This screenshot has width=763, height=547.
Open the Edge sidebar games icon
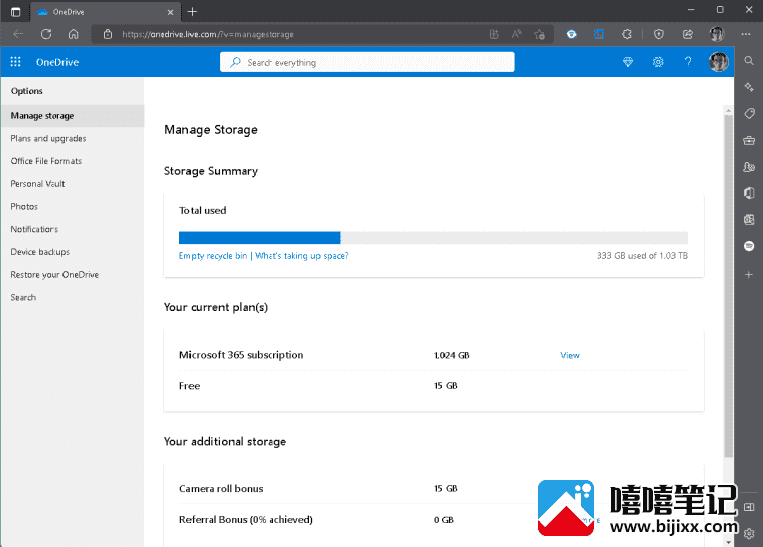pos(749,167)
